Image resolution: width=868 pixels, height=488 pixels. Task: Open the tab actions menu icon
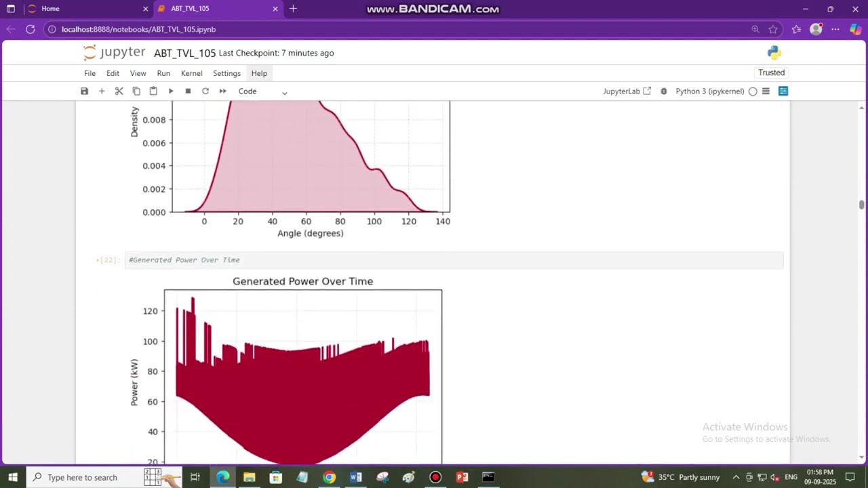[11, 9]
